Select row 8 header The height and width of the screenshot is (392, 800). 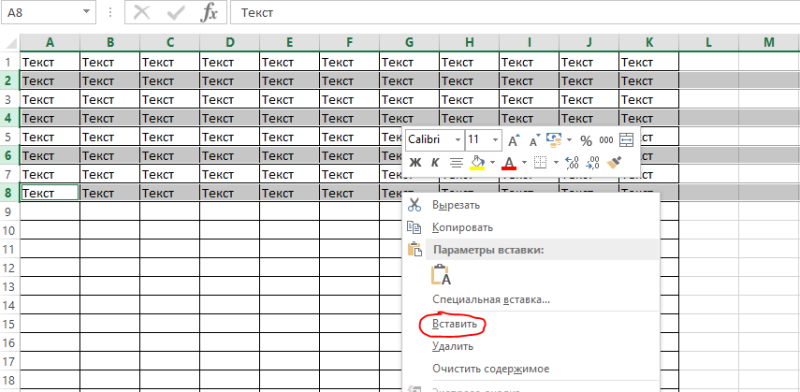[x=9, y=193]
